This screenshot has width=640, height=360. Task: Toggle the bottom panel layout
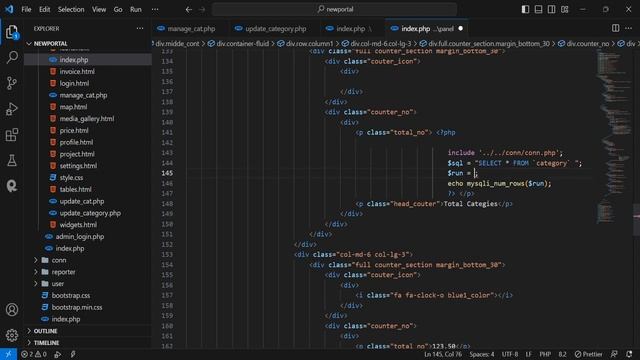pyautogui.click(x=538, y=9)
